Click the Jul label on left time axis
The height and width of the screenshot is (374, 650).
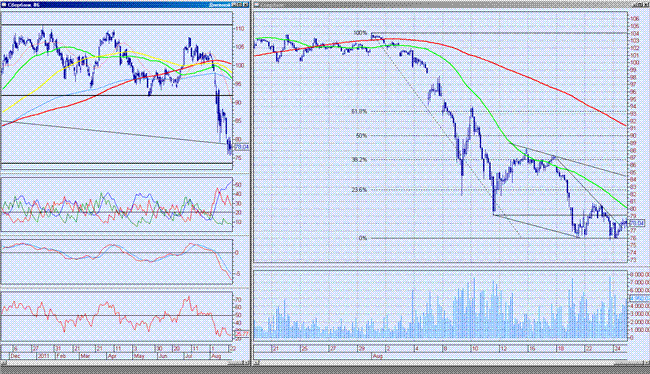point(189,356)
